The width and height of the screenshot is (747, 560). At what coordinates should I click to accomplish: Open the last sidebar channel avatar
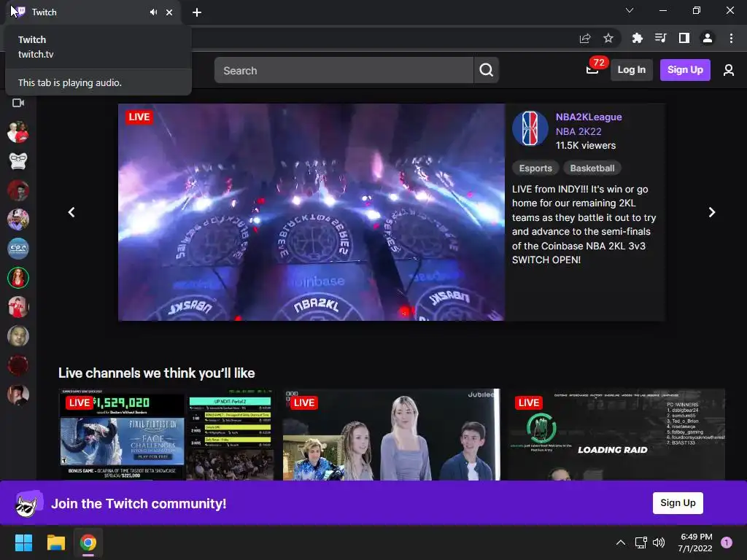pyautogui.click(x=18, y=394)
